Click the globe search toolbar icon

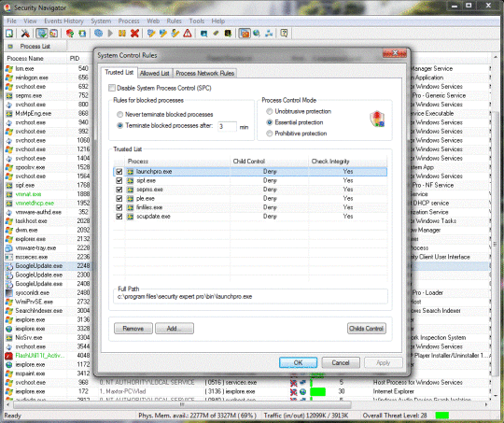tap(257, 33)
